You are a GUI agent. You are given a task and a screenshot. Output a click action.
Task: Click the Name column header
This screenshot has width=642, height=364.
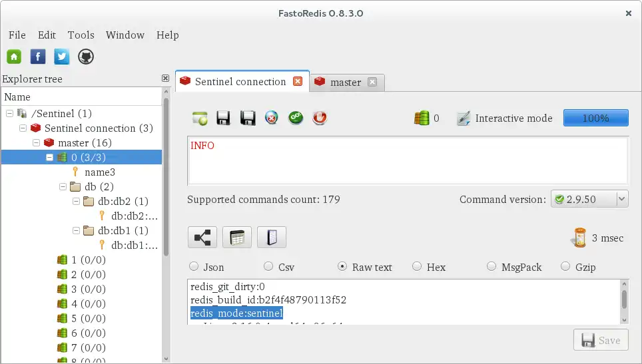[x=81, y=97]
